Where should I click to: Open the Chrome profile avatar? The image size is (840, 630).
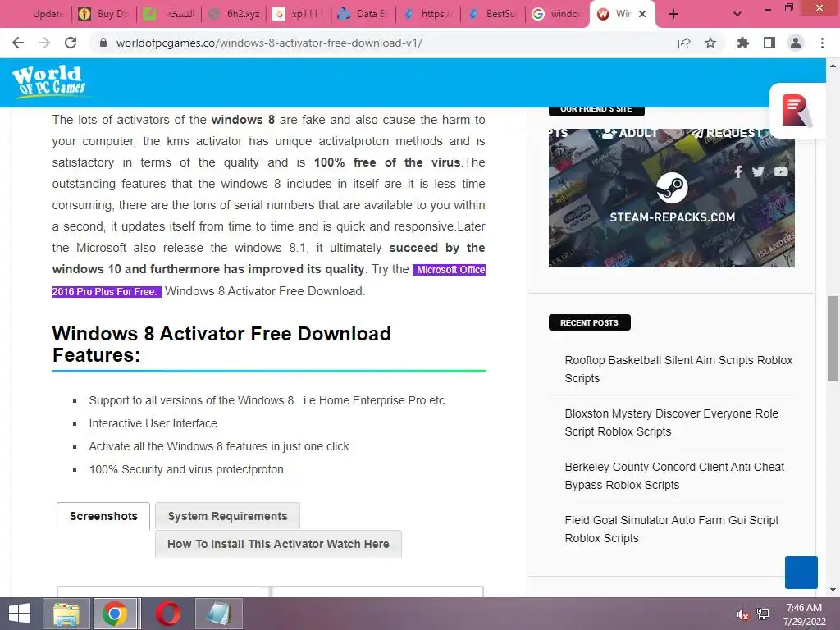tap(796, 43)
